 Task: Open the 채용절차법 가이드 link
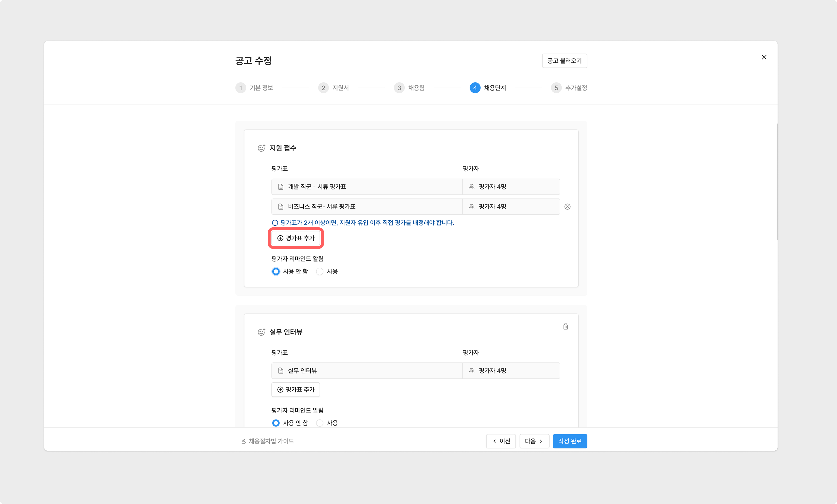[x=268, y=441]
